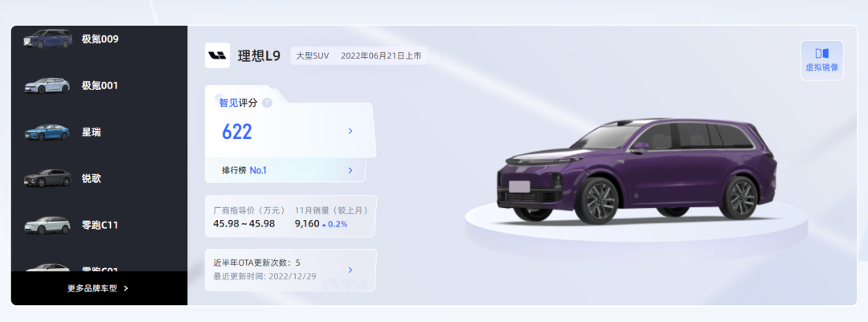Click the 11月销量 9,160 sales figure
Image resolution: width=868 pixels, height=322 pixels.
[x=307, y=224]
